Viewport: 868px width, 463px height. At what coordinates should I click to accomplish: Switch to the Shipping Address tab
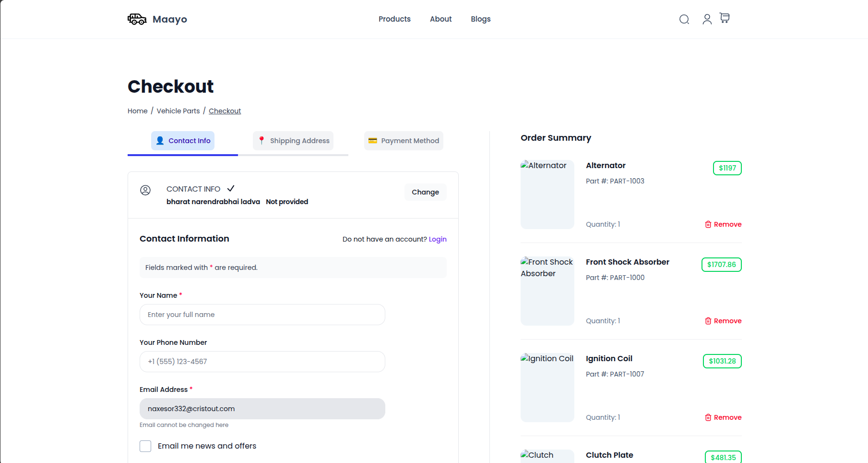pos(293,141)
